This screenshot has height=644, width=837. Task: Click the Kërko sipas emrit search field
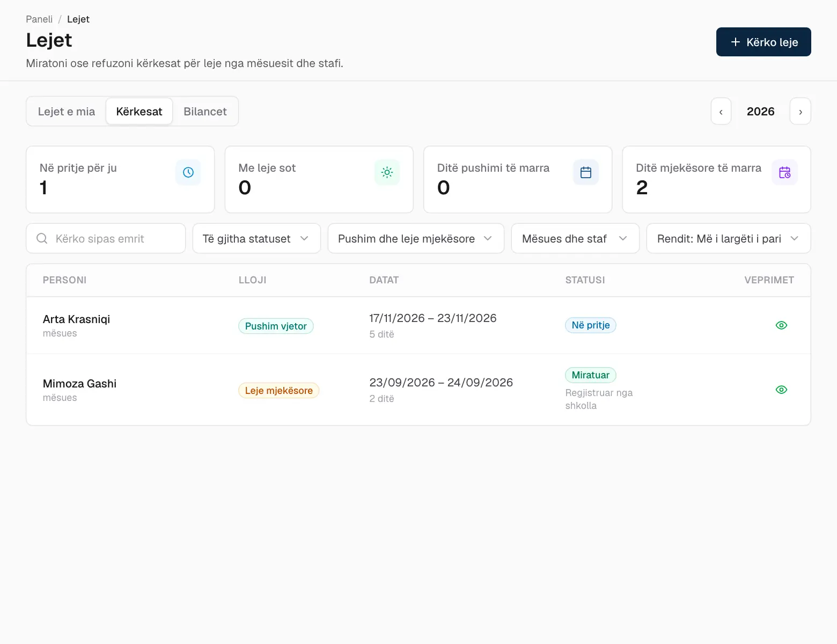click(x=106, y=238)
